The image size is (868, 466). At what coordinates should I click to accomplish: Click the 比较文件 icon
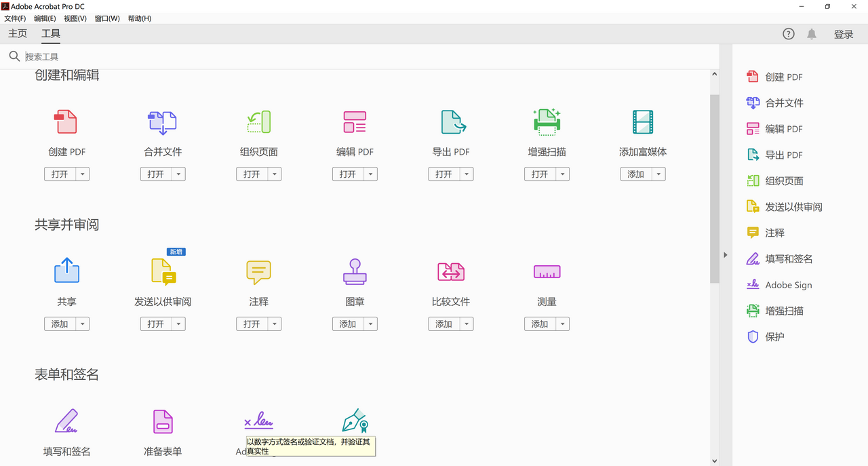coord(451,271)
